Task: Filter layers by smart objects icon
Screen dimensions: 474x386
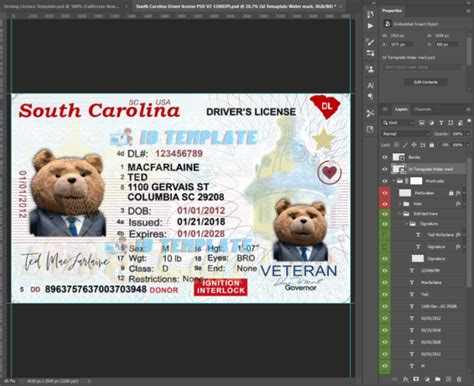Action: (460, 123)
